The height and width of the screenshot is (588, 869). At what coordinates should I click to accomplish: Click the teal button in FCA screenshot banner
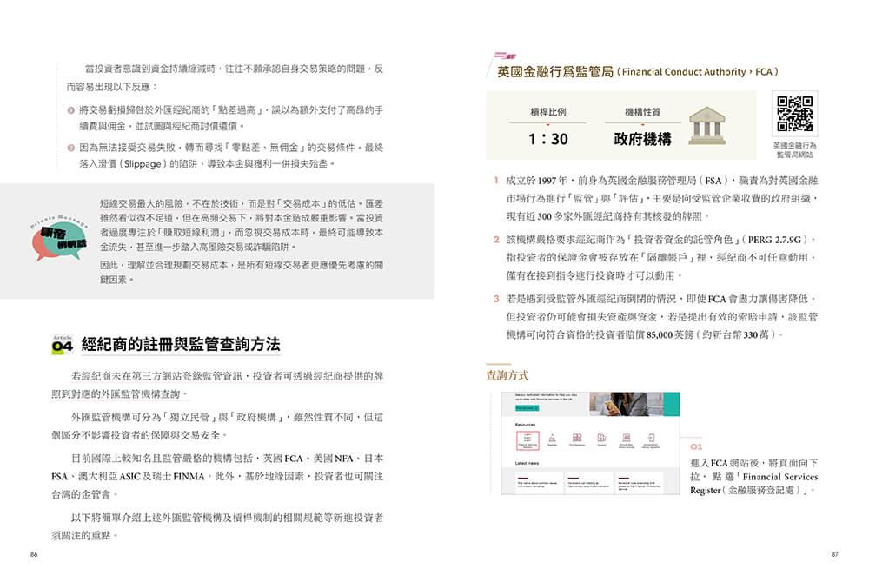pos(527,408)
